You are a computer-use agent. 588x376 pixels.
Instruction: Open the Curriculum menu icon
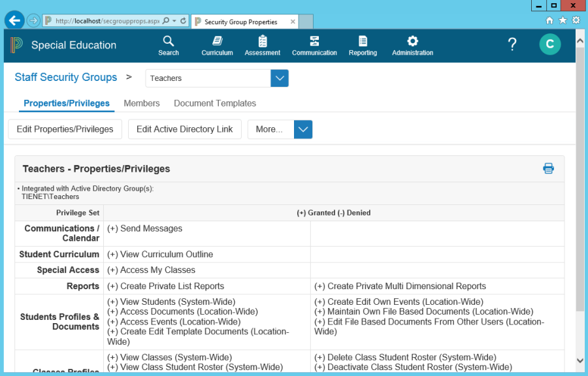[217, 45]
